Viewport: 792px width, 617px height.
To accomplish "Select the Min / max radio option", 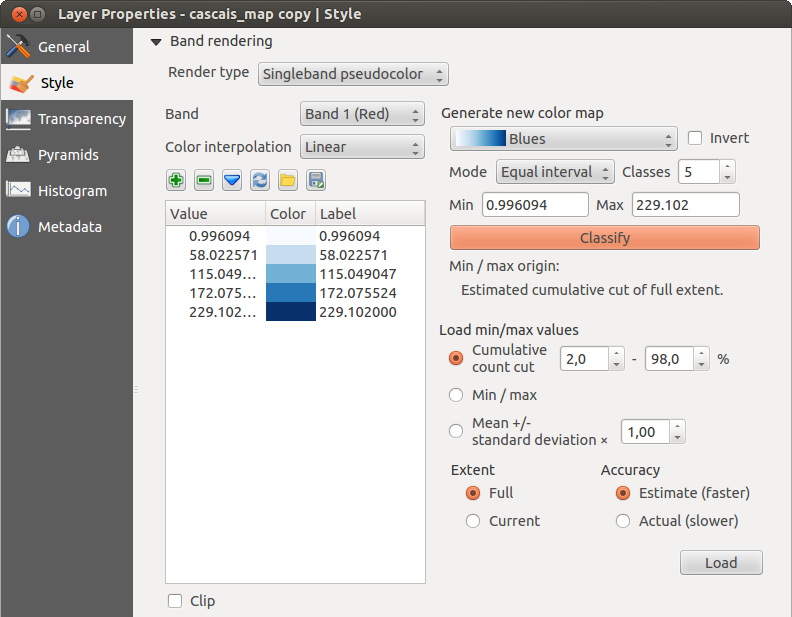I will 457,395.
